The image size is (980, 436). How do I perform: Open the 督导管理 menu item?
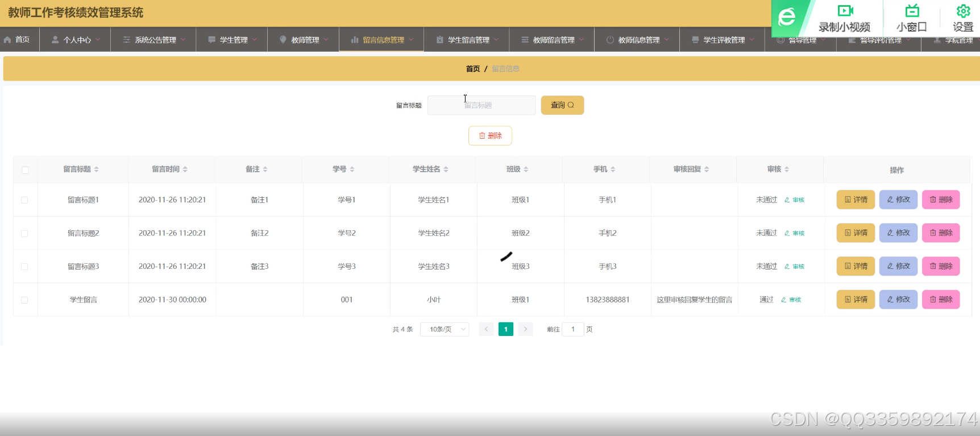pyautogui.click(x=800, y=40)
